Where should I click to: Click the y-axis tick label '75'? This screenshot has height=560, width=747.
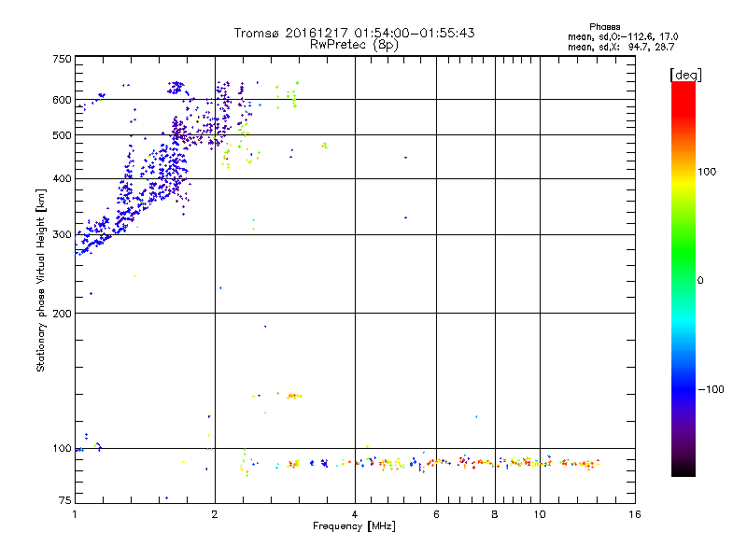click(65, 500)
